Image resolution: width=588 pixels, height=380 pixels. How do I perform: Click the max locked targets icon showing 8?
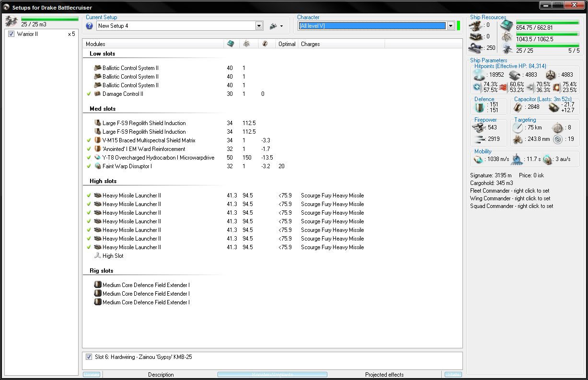[557, 128]
